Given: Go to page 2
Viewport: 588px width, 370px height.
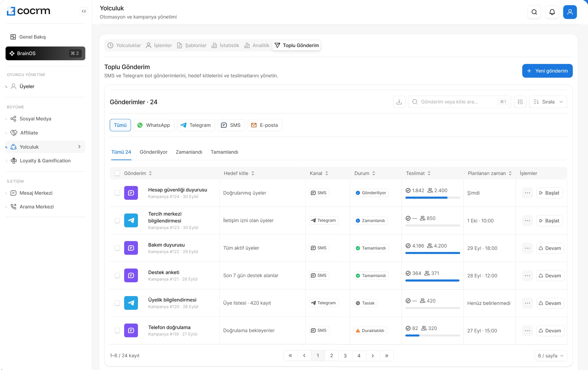Looking at the screenshot, I should tap(331, 355).
